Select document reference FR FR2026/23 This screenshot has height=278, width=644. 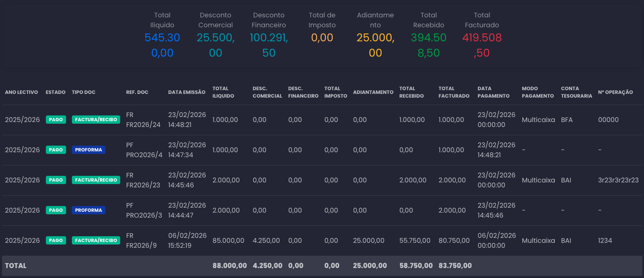tap(143, 180)
